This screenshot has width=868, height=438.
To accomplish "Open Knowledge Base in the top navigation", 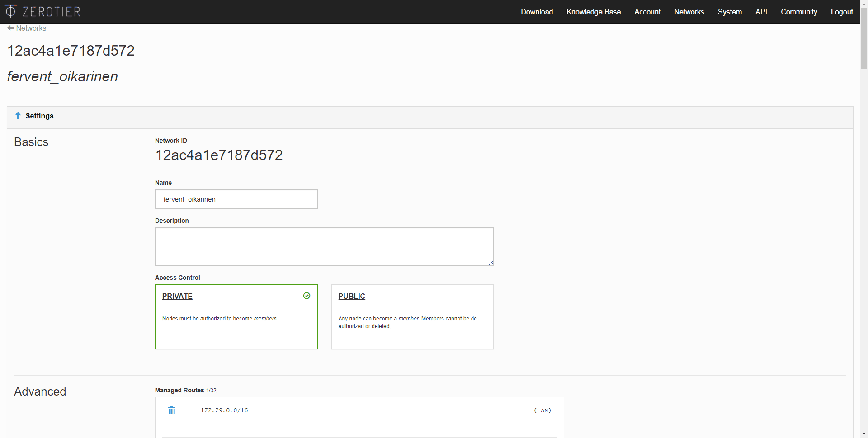I will 594,12.
